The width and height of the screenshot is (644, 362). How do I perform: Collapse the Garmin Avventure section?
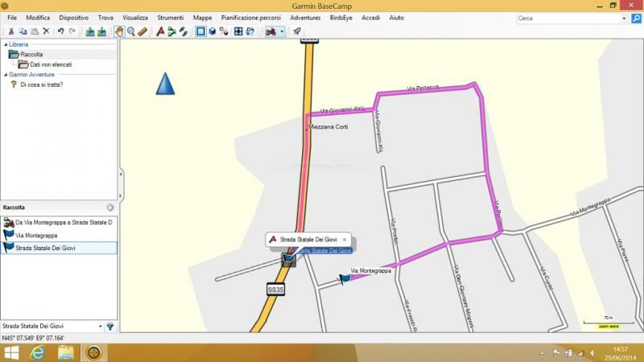(x=6, y=75)
